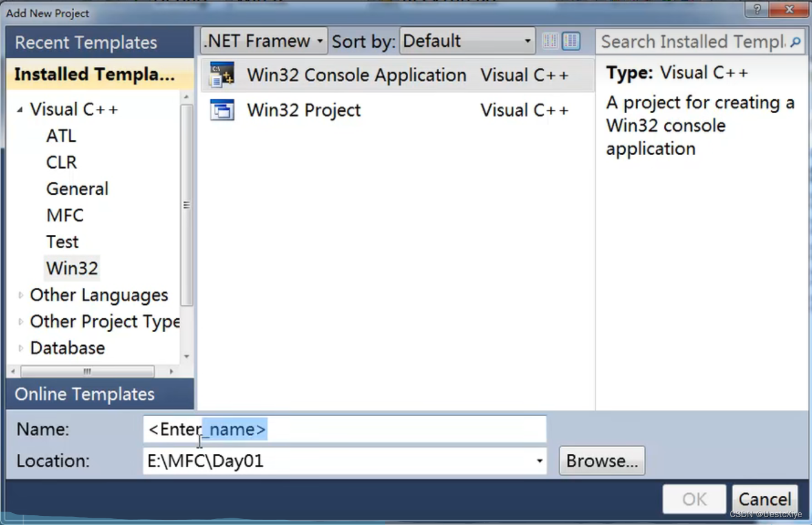This screenshot has height=525, width=812.
Task: Click the tree scroll-left arrow
Action: (13, 371)
